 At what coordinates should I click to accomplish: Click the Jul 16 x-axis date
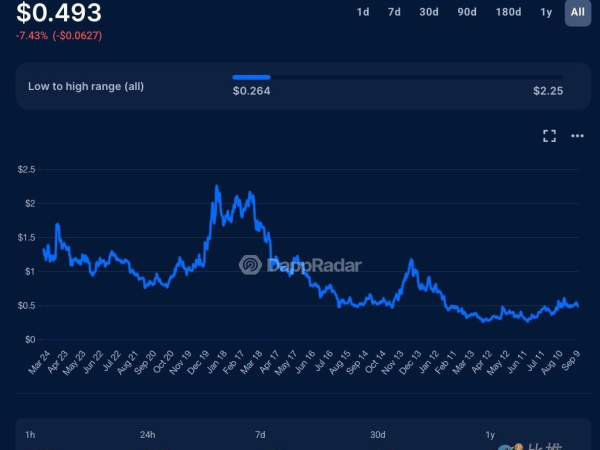324,362
